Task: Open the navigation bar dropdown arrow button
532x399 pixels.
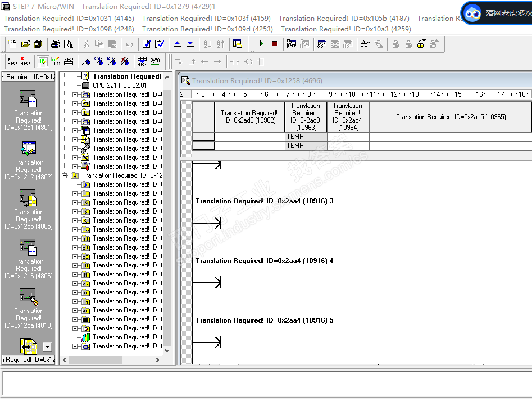Action: [47, 347]
